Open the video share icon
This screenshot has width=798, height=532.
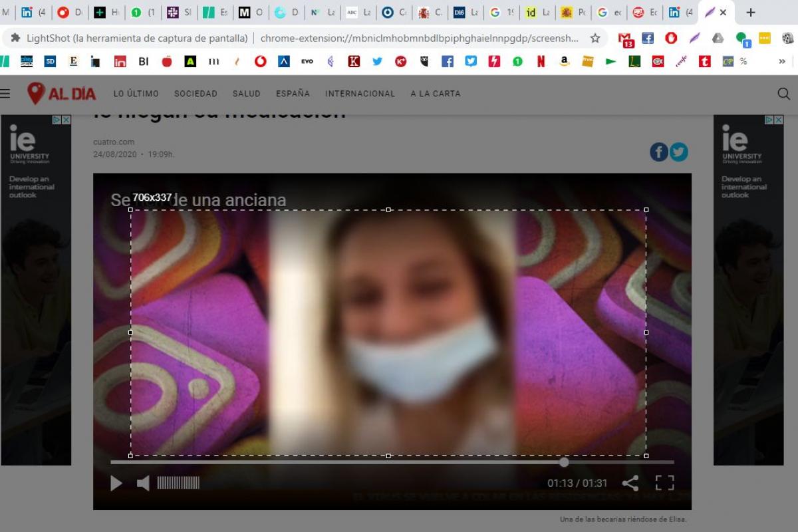[x=630, y=483]
